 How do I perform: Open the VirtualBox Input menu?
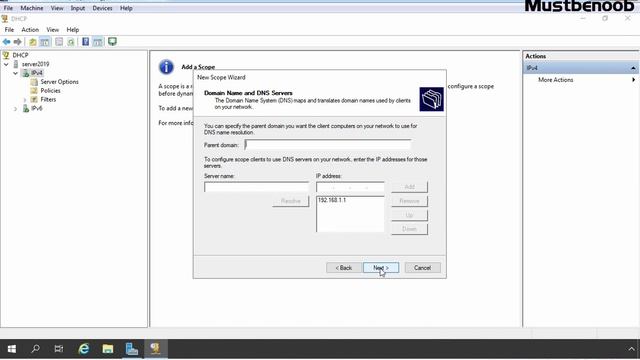pos(78,8)
